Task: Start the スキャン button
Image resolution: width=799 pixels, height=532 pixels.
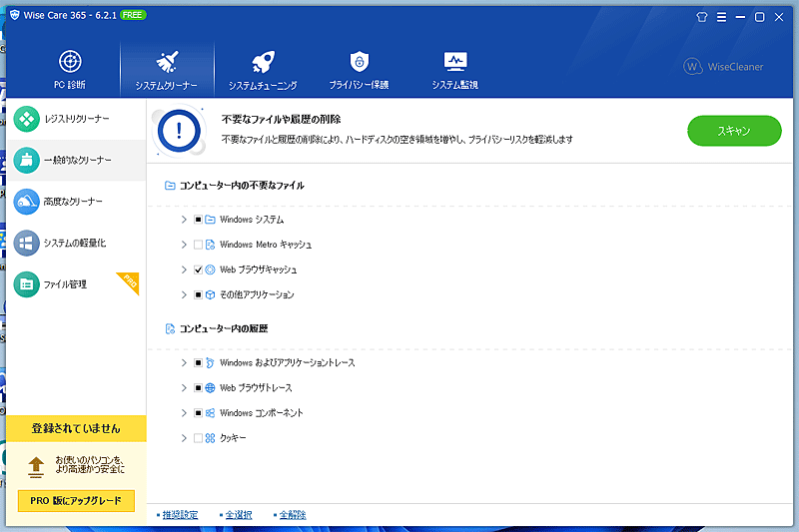Action: 734,131
